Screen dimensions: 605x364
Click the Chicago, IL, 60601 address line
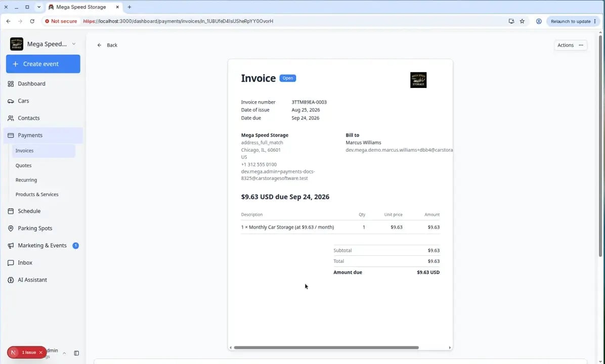[x=261, y=150]
